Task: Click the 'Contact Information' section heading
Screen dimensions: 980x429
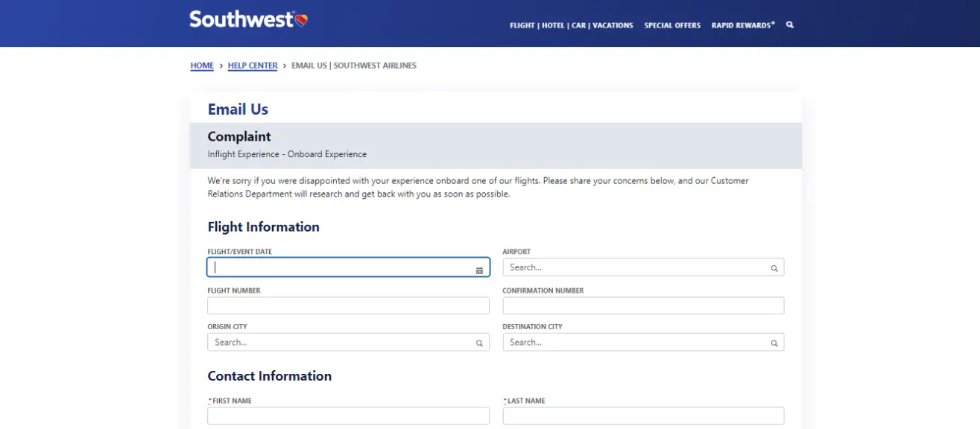Action: click(269, 376)
